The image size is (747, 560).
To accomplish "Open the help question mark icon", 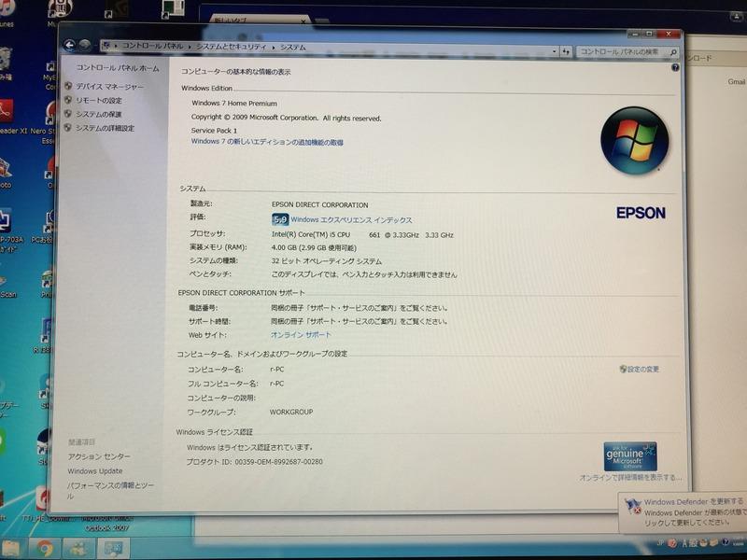I will [675, 68].
